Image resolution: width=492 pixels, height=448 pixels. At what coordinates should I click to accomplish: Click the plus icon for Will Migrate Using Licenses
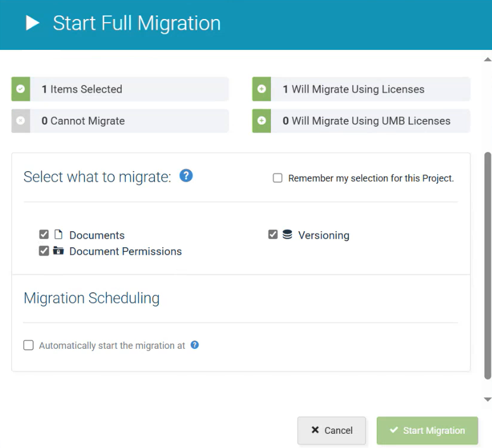coord(261,89)
